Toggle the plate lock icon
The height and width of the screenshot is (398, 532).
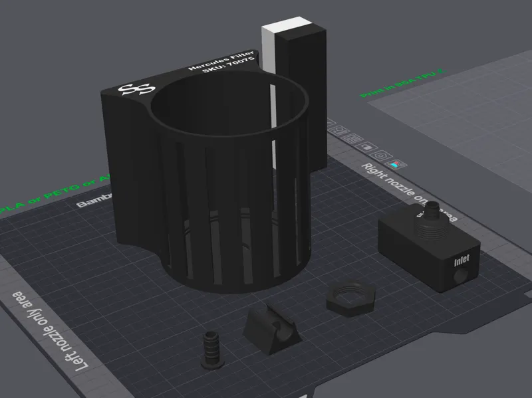click(366, 147)
